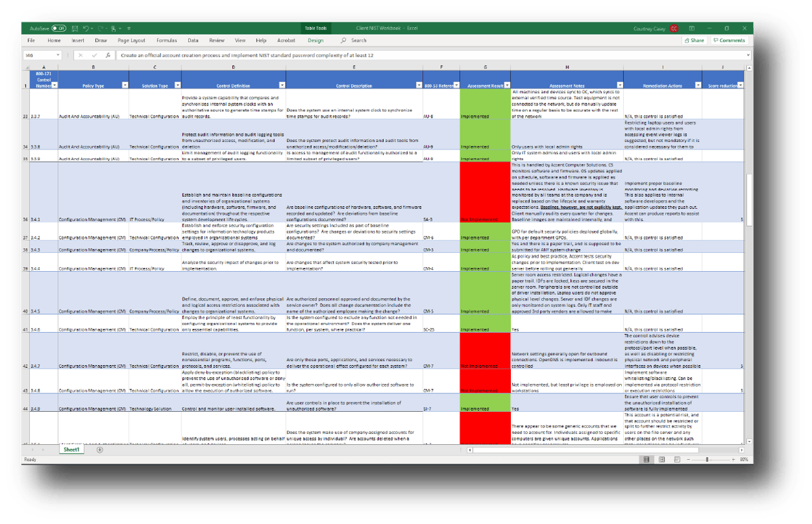Open the Formulas tab
The image size is (812, 524).
(x=166, y=41)
